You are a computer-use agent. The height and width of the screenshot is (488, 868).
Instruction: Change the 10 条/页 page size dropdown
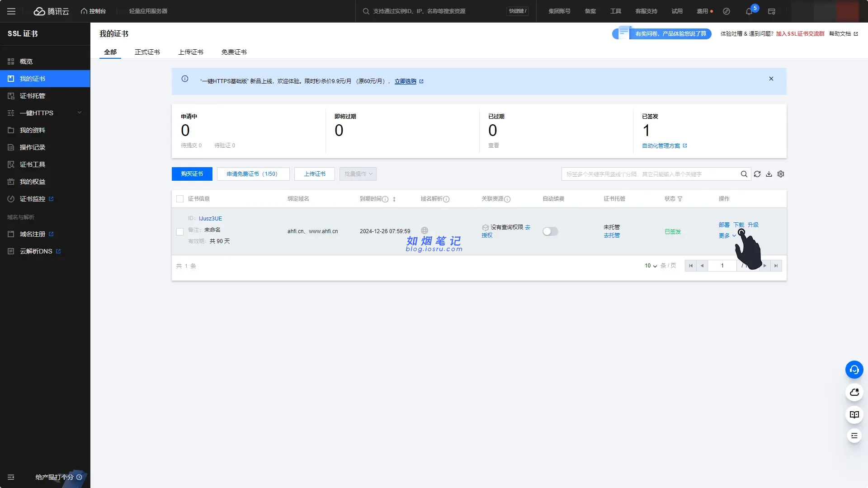[651, 266]
